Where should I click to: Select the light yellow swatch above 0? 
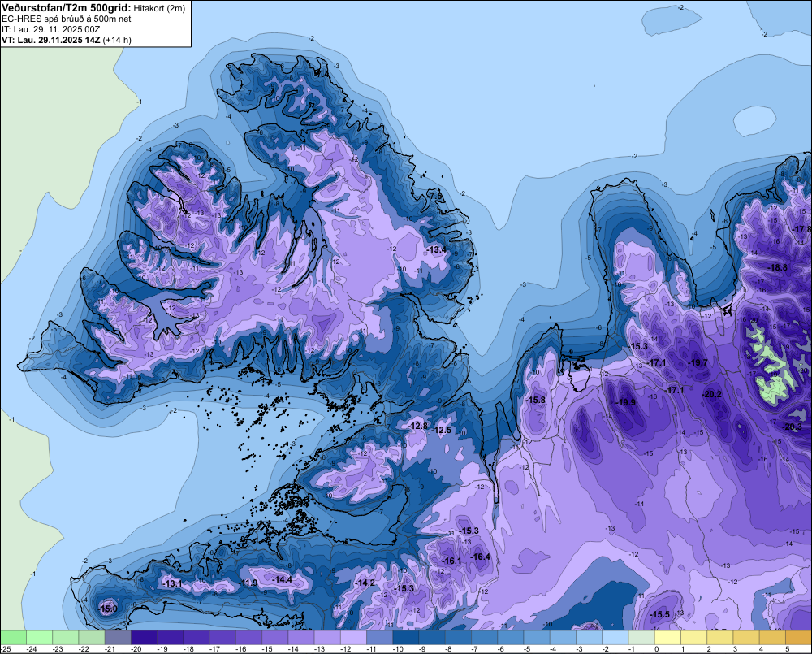pos(667,637)
